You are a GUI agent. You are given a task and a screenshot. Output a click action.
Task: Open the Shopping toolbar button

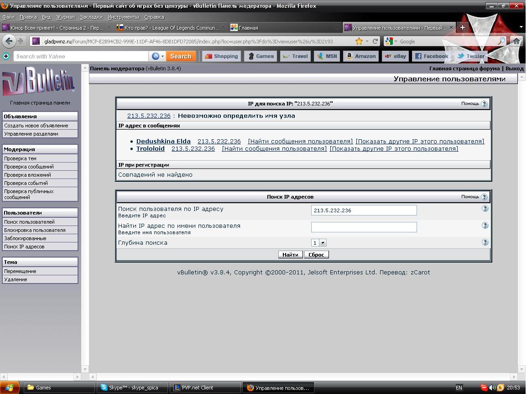[221, 56]
